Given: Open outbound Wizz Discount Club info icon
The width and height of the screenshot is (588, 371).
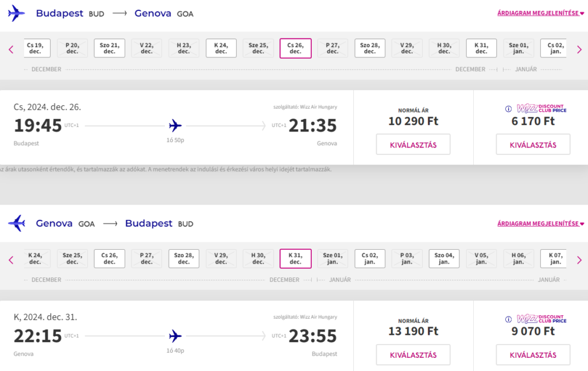Looking at the screenshot, I should pos(508,109).
